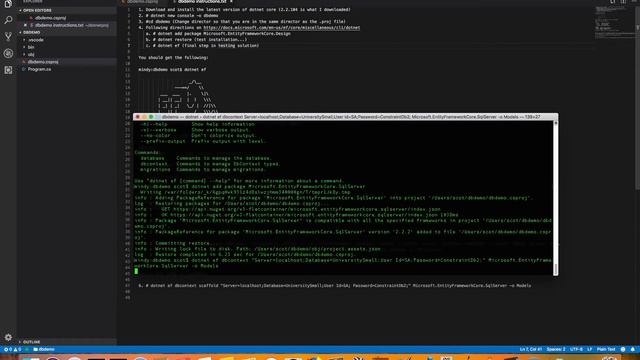Click line 'dotnet ef dbcontext scaffold' in editor
Image resolution: width=640 pixels, height=360 pixels.
pyautogui.click(x=335, y=286)
